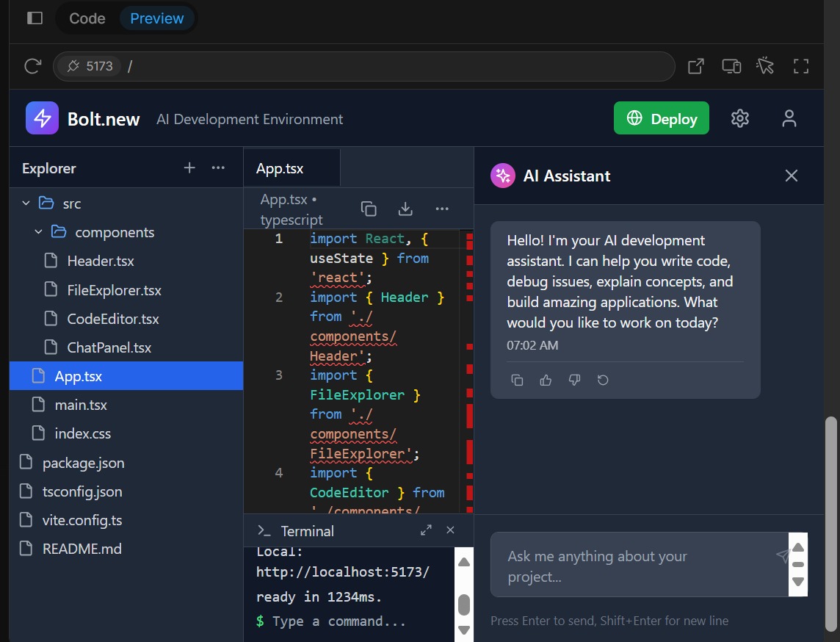
Task: Activate the element inspector cursor icon
Action: [x=766, y=66]
